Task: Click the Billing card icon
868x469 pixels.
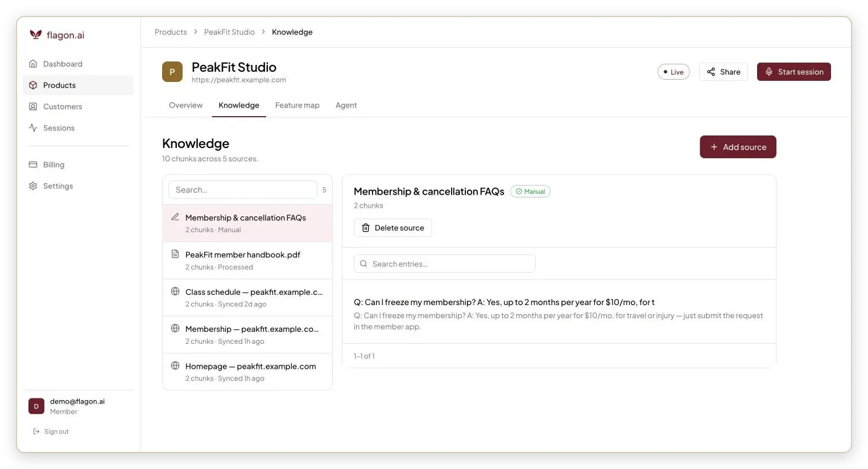Action: (33, 164)
